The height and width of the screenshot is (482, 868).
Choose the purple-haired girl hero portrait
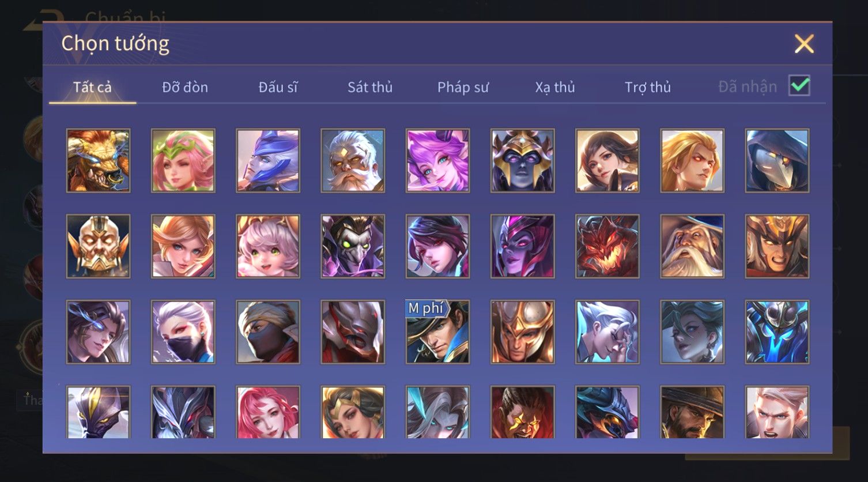(x=437, y=160)
